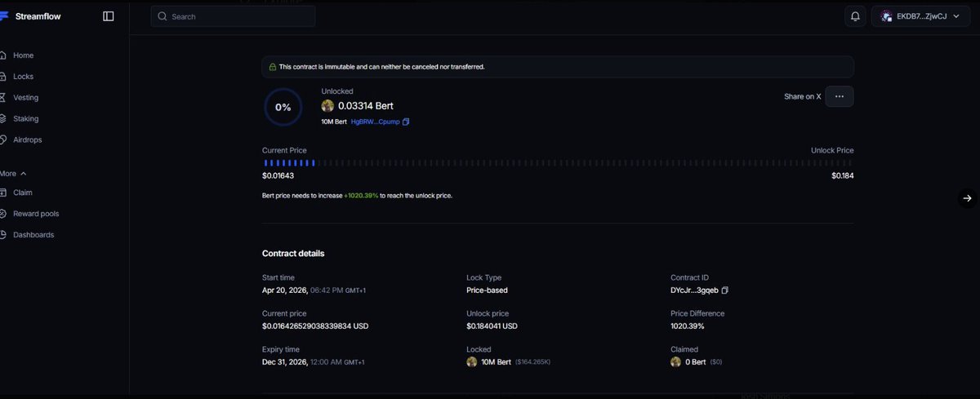The image size is (980, 399).
Task: Click the wallet avatar icon
Action: coord(886,16)
